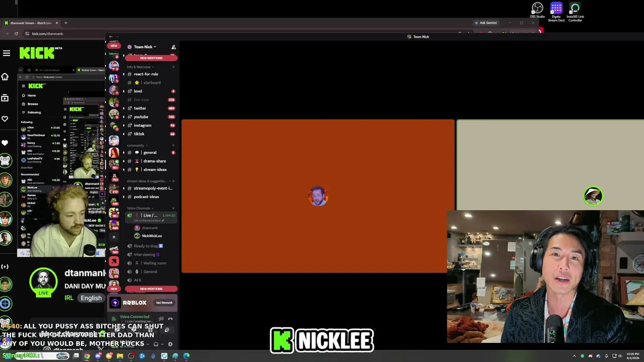Collapse the Voice Channels category
This screenshot has height=362, width=644.
[140, 208]
